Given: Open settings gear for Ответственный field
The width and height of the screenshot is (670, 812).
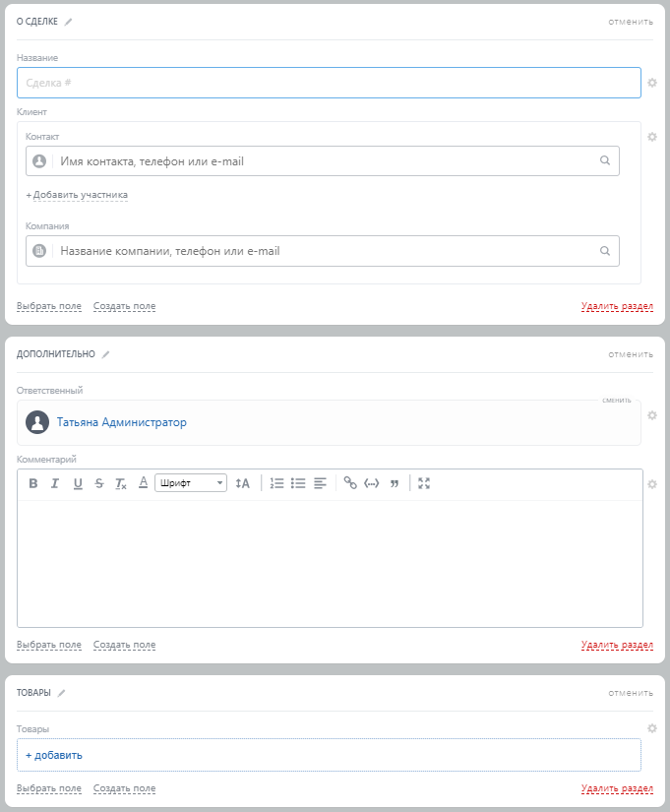Looking at the screenshot, I should pyautogui.click(x=652, y=414).
